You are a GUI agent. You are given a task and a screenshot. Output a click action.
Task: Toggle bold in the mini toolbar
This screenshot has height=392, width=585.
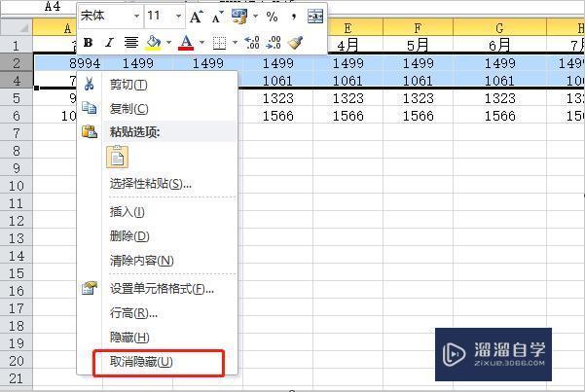88,43
